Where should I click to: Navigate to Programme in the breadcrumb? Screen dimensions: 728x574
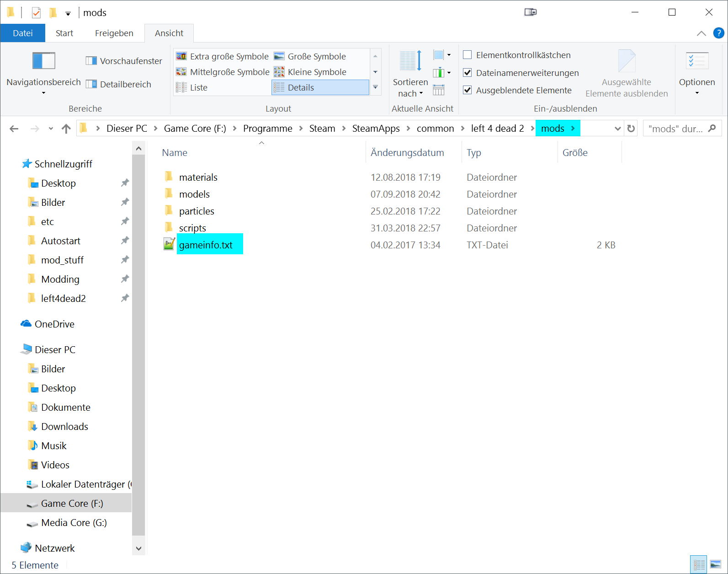[x=268, y=129]
